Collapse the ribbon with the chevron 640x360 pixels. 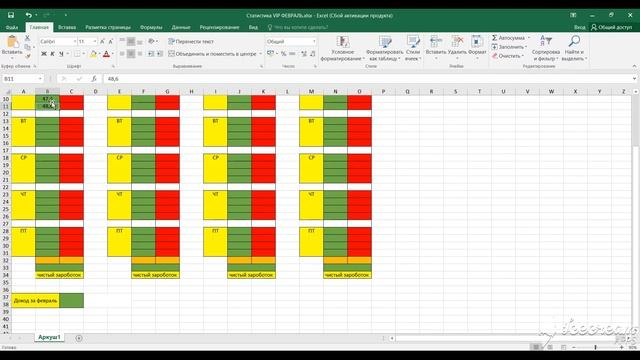click(x=634, y=66)
